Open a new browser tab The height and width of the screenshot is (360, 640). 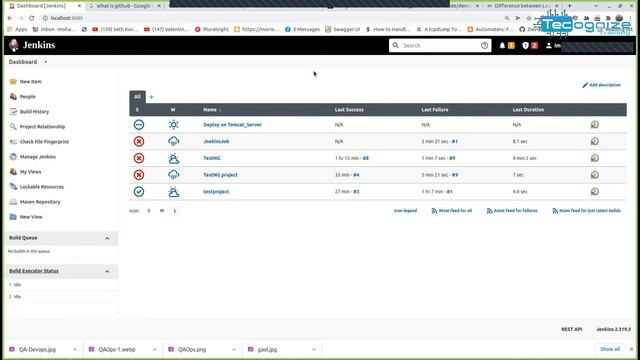coord(569,6)
